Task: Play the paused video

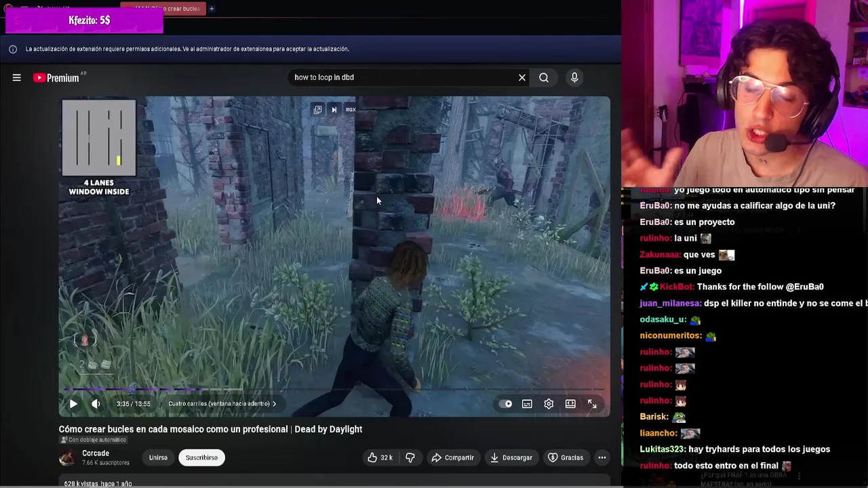Action: tap(73, 404)
